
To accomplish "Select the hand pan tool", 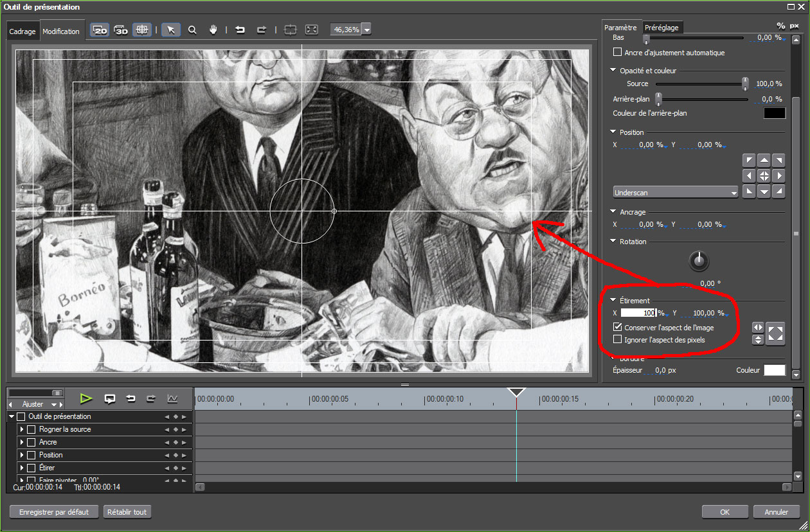I will click(213, 30).
